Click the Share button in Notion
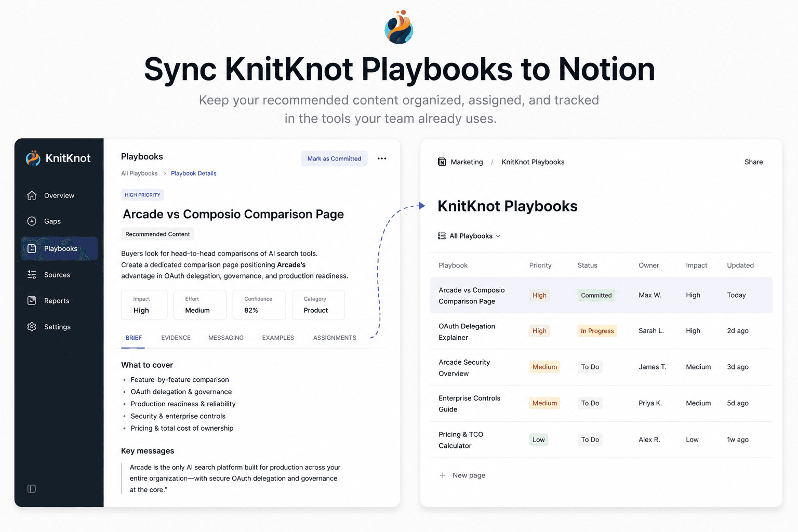Viewport: 798px width, 532px height. (x=753, y=162)
